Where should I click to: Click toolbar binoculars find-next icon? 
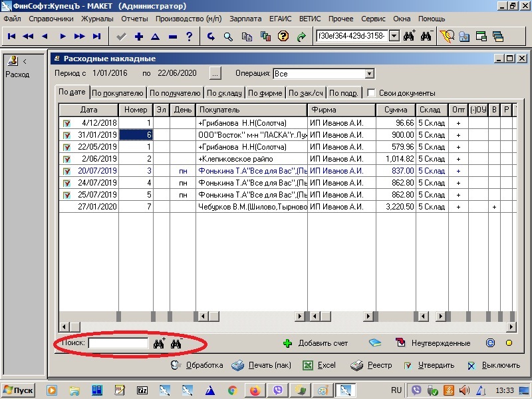410,36
